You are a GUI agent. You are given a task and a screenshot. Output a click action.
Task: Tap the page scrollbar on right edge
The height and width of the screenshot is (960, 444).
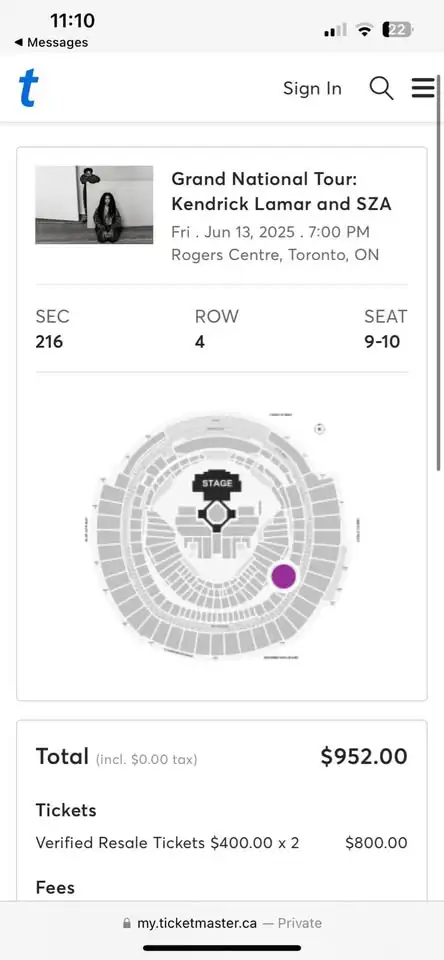[x=439, y=271]
